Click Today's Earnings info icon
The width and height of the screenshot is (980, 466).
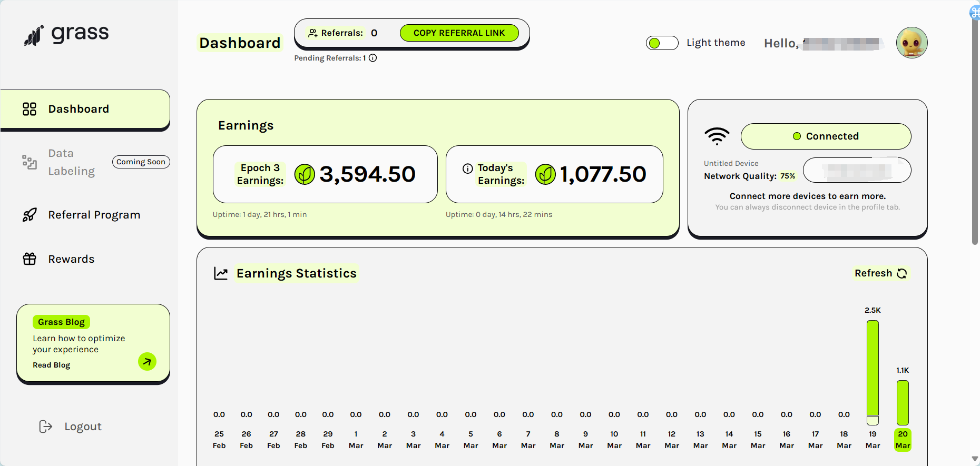click(467, 168)
